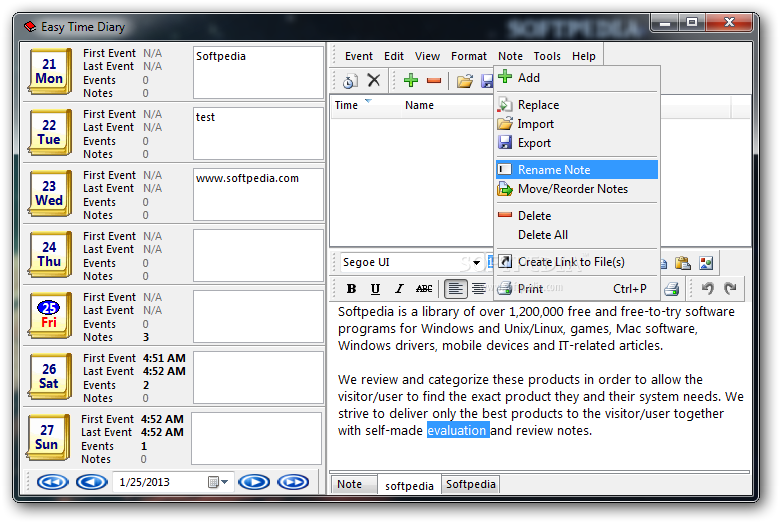Align text left in editor
Image resolution: width=780 pixels, height=523 pixels.
[455, 289]
